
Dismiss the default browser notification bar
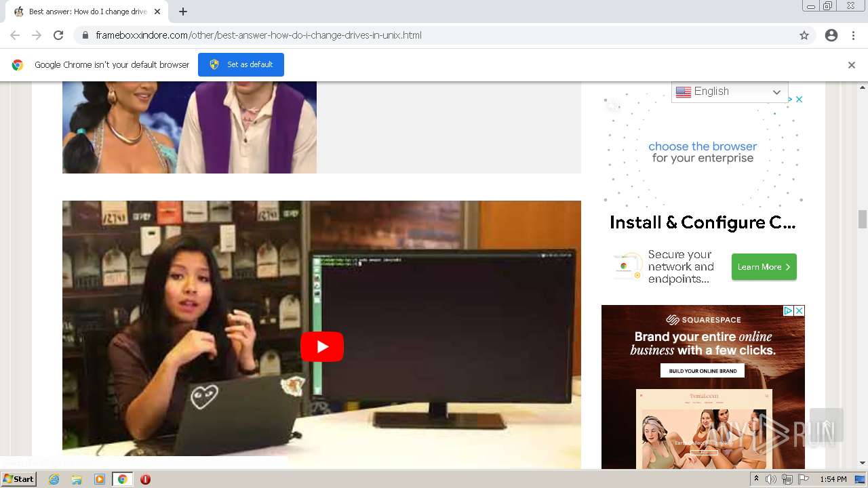[x=852, y=65]
